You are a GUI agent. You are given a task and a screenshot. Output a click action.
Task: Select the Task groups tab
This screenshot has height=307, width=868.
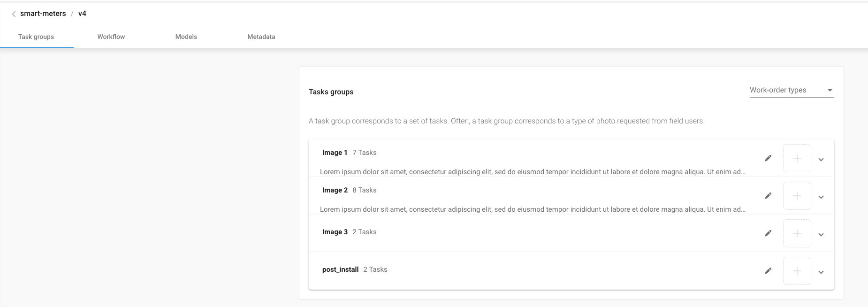coord(36,37)
